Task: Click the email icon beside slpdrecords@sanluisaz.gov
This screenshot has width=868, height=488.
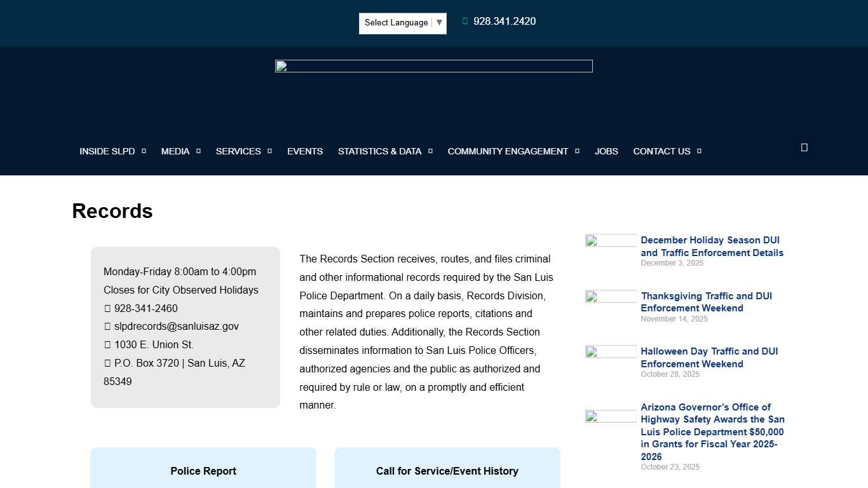Action: click(107, 326)
